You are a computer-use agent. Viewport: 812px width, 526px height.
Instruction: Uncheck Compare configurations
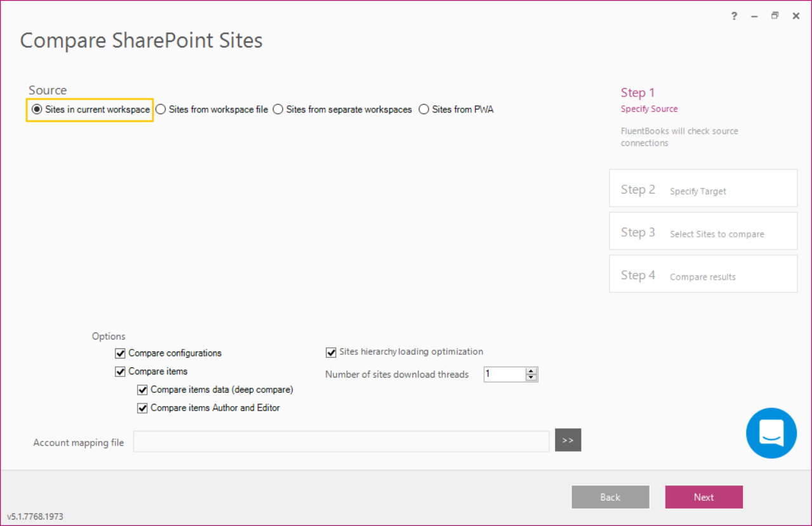pos(120,353)
